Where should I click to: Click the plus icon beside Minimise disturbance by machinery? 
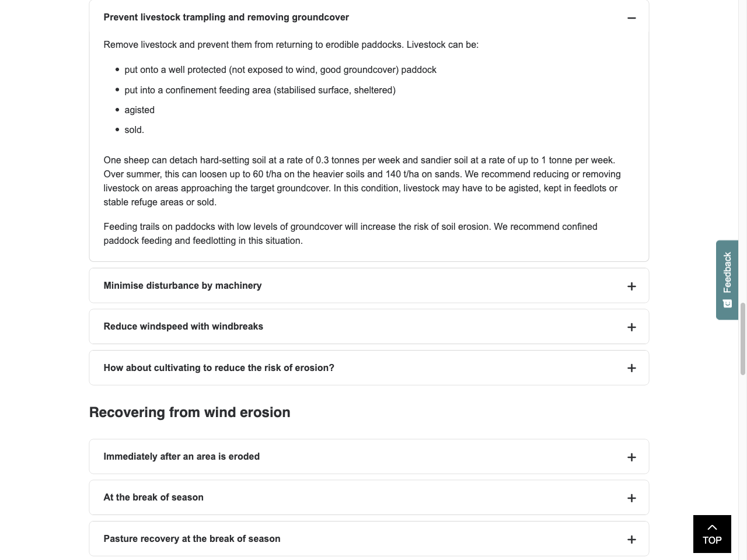631,286
